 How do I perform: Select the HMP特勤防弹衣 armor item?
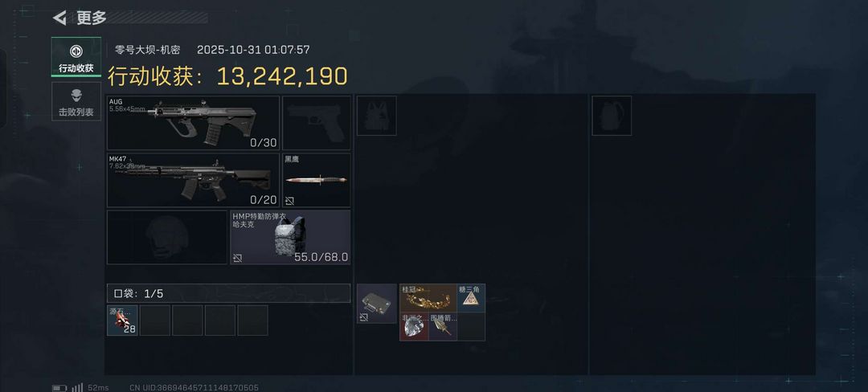point(291,237)
